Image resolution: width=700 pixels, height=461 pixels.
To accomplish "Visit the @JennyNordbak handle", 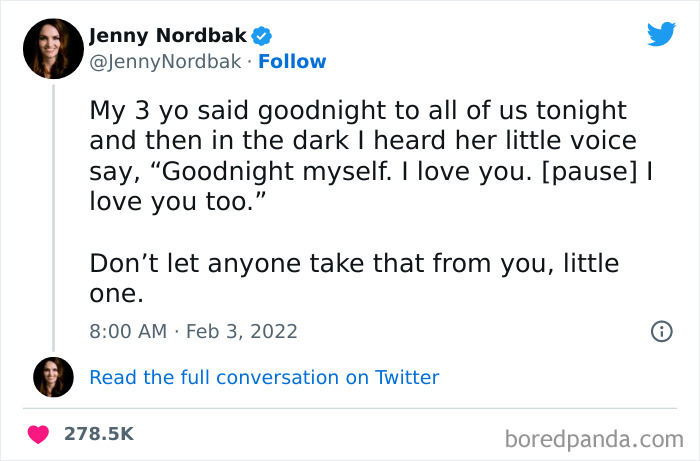I will pos(165,62).
